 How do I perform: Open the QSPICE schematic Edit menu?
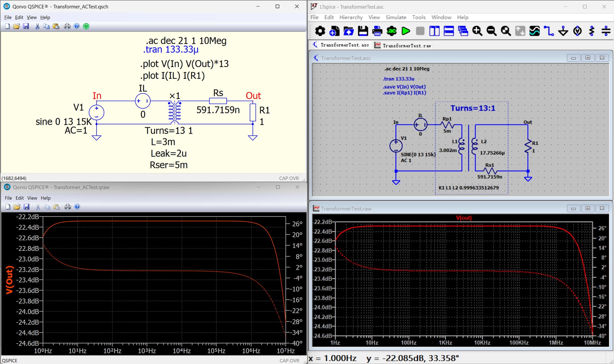pyautogui.click(x=19, y=17)
